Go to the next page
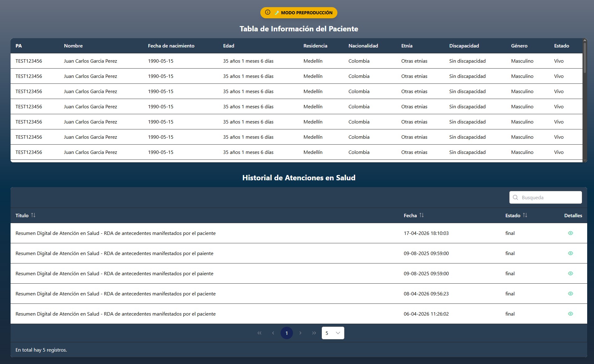The width and height of the screenshot is (594, 364). click(x=300, y=333)
